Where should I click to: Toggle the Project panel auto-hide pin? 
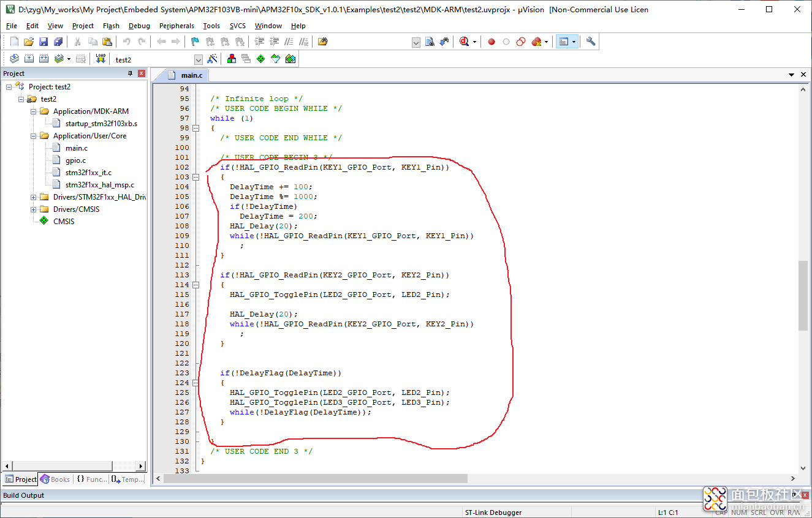130,73
